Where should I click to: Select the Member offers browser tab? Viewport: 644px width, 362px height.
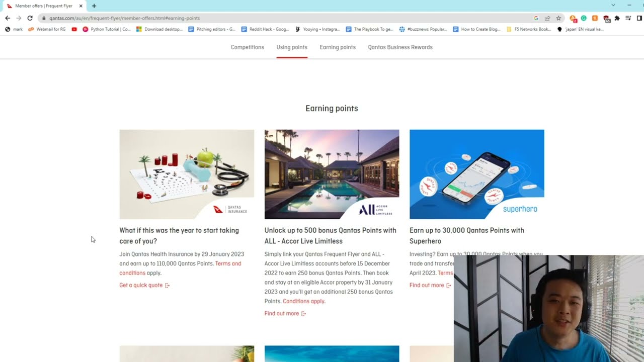44,6
